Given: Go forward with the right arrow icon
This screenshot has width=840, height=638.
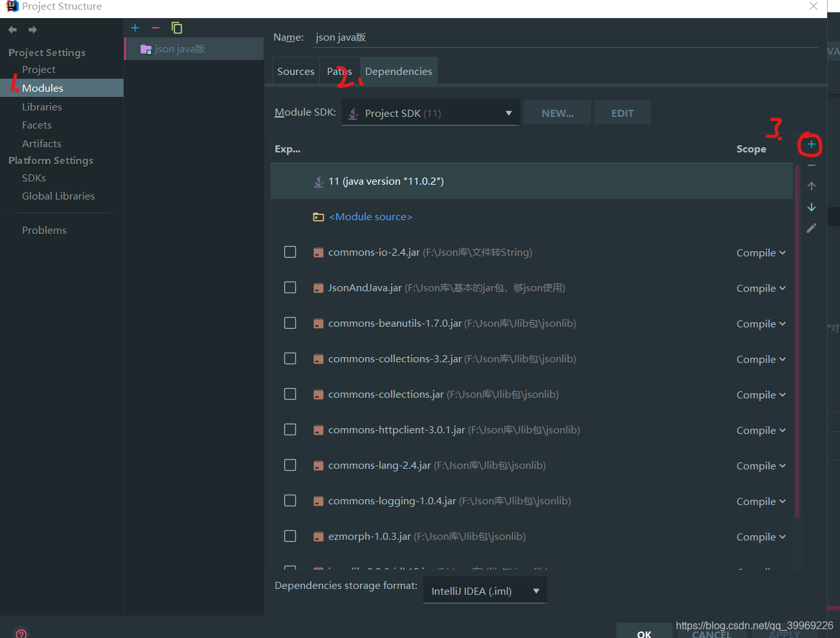Looking at the screenshot, I should point(32,30).
